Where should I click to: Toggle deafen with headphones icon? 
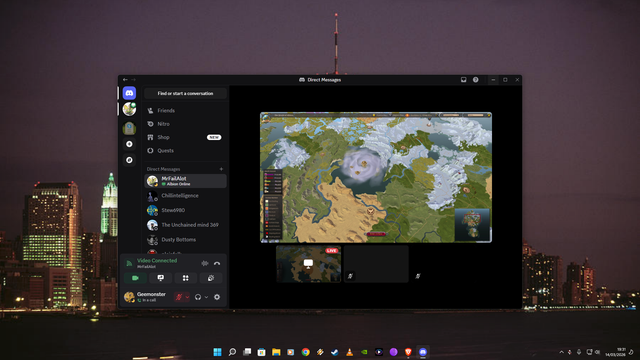pyautogui.click(x=198, y=297)
